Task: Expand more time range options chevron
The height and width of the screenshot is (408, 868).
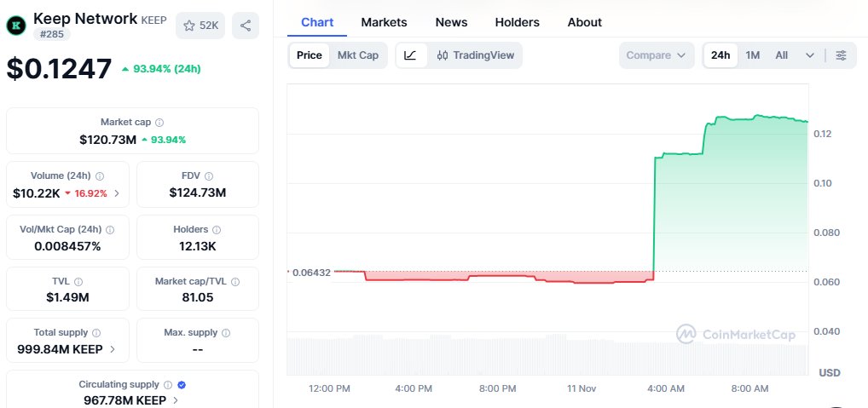Action: point(809,55)
